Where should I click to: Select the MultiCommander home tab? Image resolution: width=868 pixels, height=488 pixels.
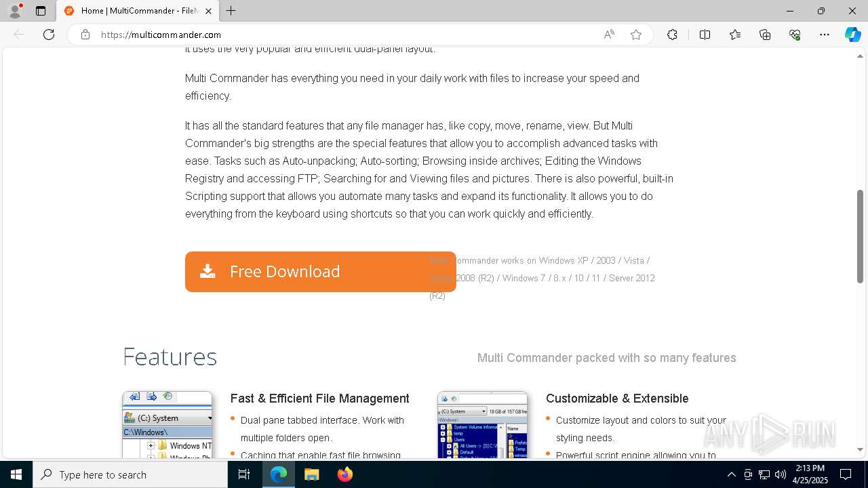tap(138, 11)
